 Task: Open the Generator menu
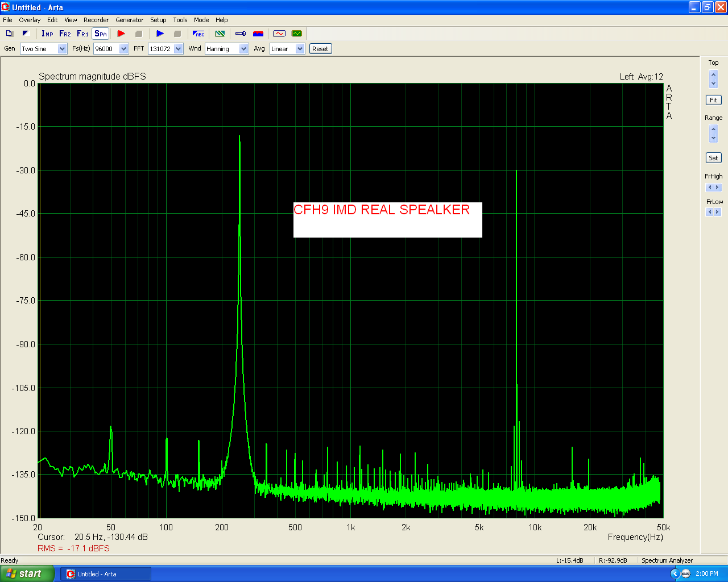130,20
